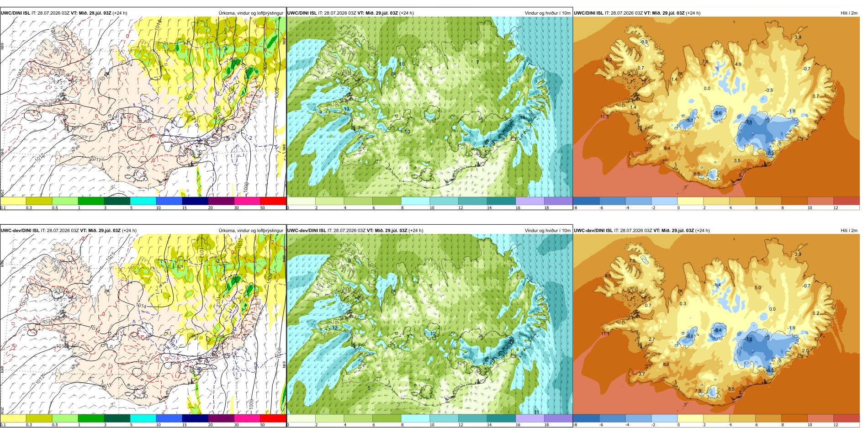Pick the 9.0 value in the Westfjords
Screen dimensions: 868x434
608,276
